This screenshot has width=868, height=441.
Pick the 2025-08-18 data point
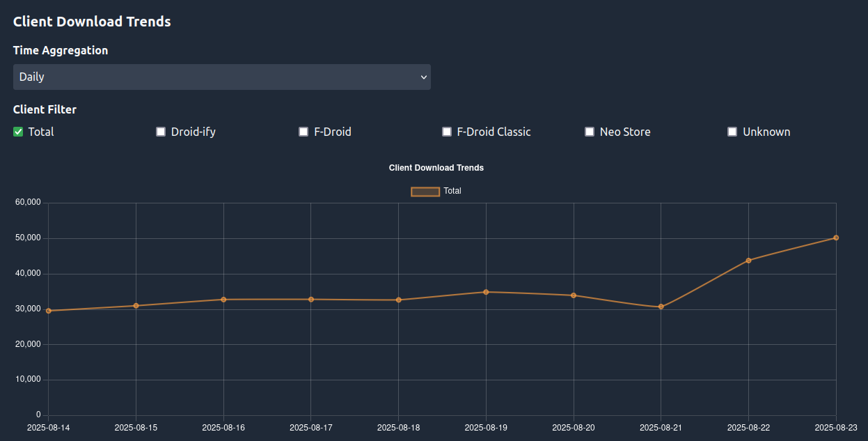pyautogui.click(x=399, y=300)
